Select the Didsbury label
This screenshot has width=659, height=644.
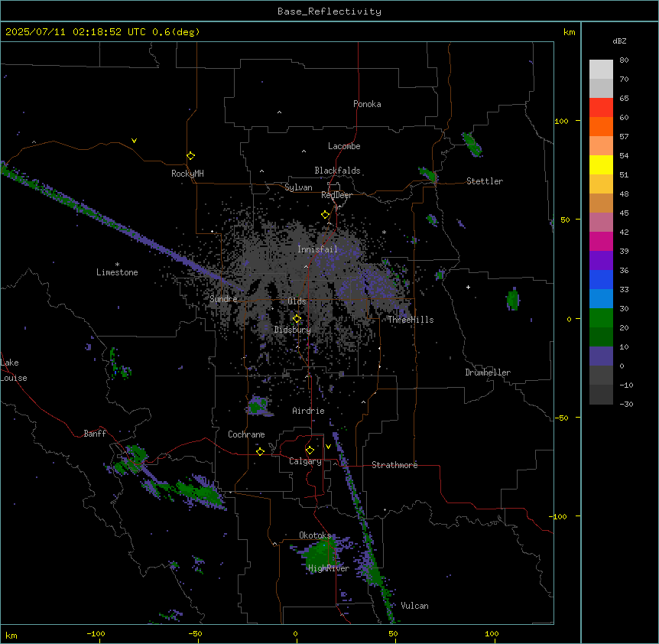click(293, 330)
